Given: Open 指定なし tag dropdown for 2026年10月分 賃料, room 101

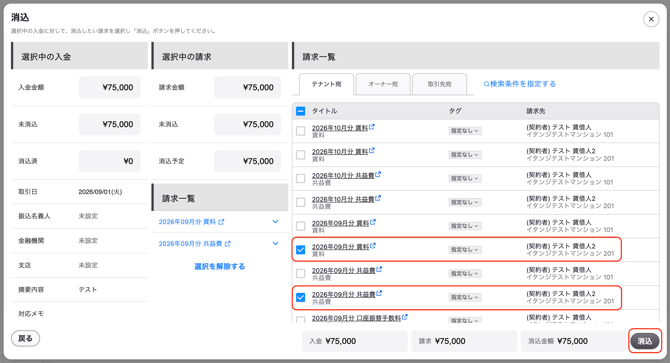Looking at the screenshot, I should 465,131.
